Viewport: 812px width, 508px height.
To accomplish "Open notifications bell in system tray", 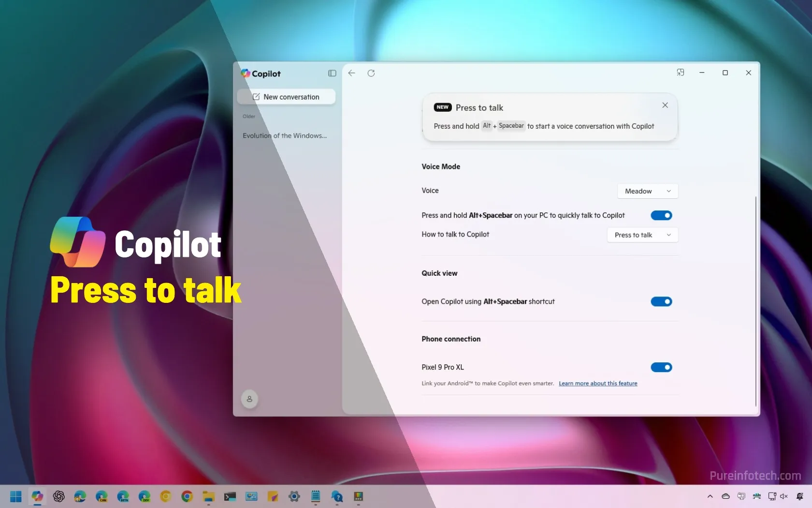I will tap(800, 496).
